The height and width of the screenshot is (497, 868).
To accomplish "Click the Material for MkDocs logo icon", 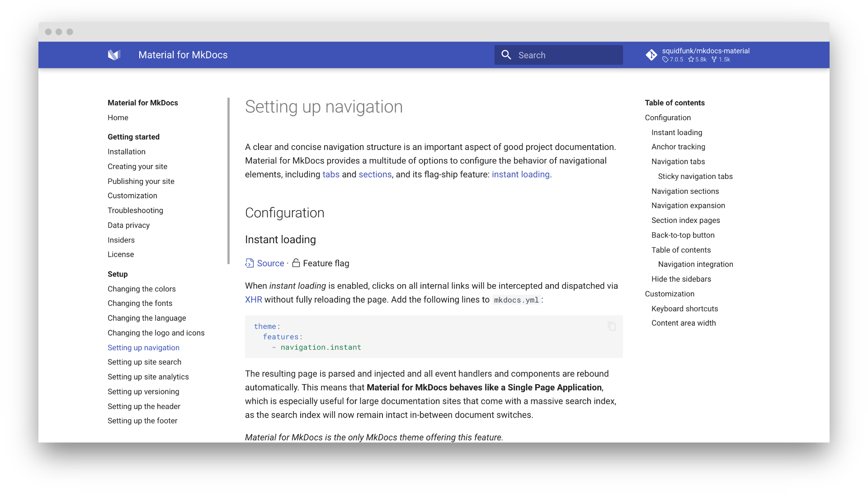I will coord(113,55).
